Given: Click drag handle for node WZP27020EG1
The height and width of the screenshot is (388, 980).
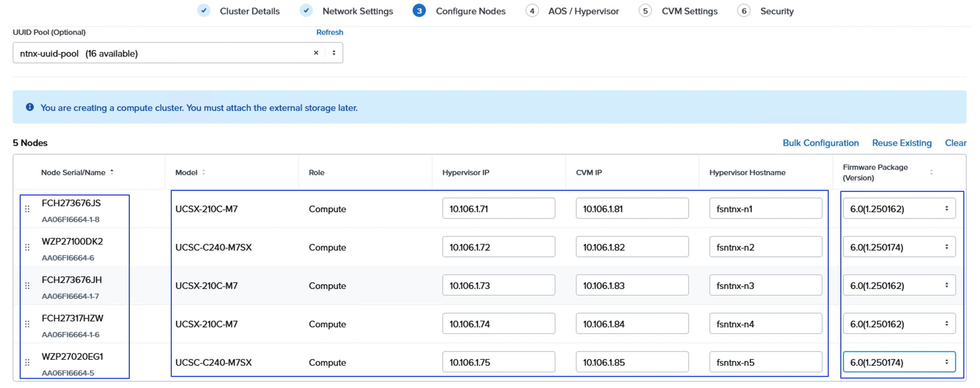Looking at the screenshot, I should [27, 363].
